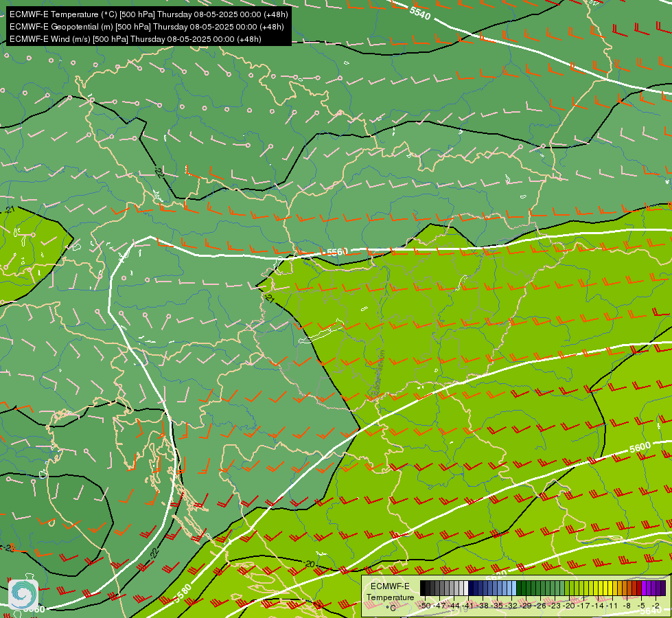
Task: Pick the black swatch at legend's -50 end
Action: (423, 588)
